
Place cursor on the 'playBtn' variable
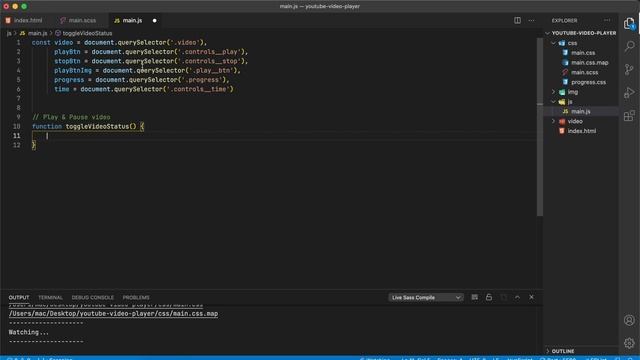pyautogui.click(x=67, y=52)
